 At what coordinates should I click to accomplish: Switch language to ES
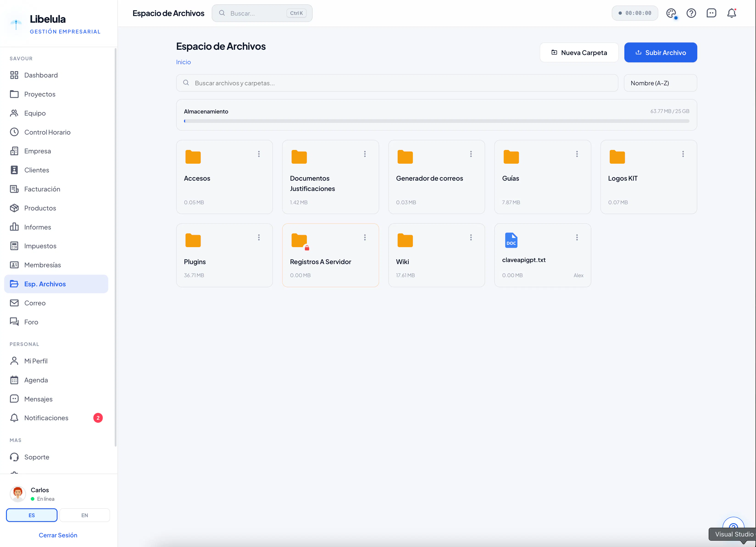(x=32, y=515)
